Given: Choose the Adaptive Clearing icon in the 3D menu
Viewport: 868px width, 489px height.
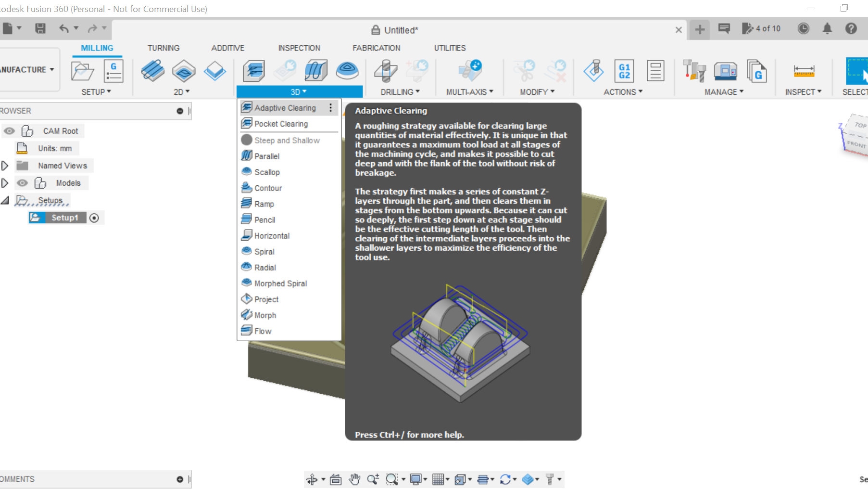Looking at the screenshot, I should 247,107.
